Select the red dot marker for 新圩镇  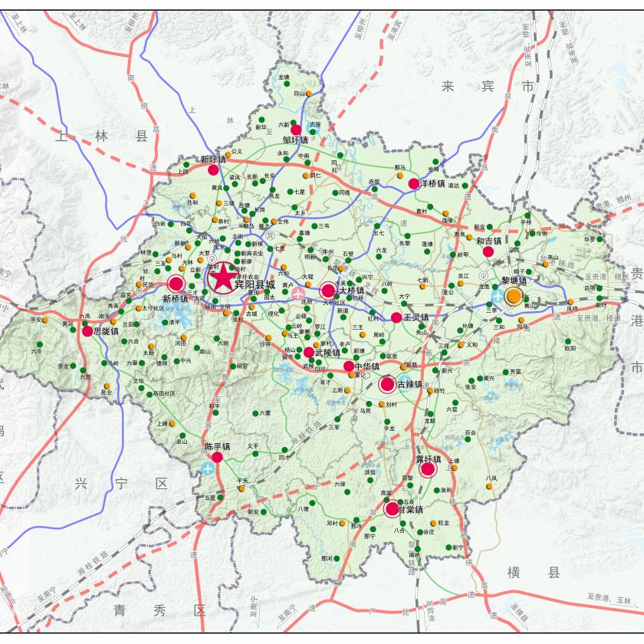tap(213, 169)
